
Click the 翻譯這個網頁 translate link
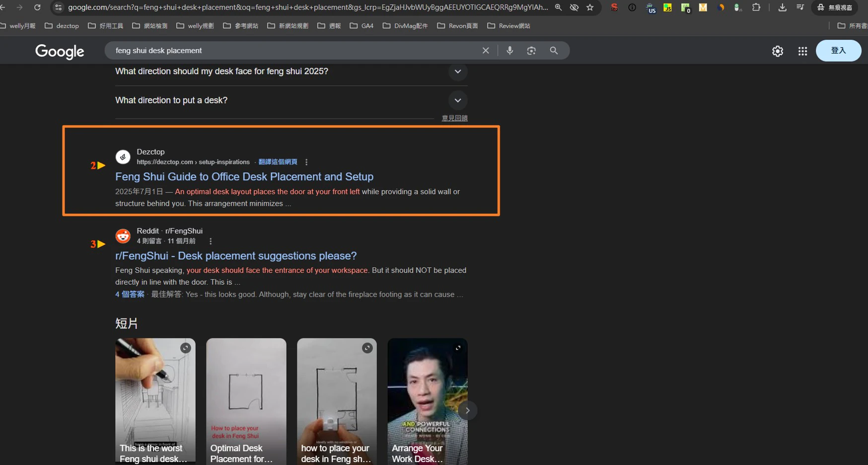coord(278,162)
